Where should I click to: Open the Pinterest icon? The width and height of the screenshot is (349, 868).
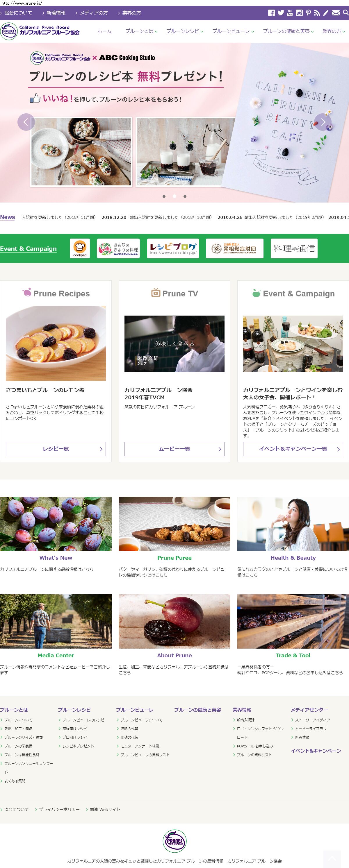[x=308, y=13]
